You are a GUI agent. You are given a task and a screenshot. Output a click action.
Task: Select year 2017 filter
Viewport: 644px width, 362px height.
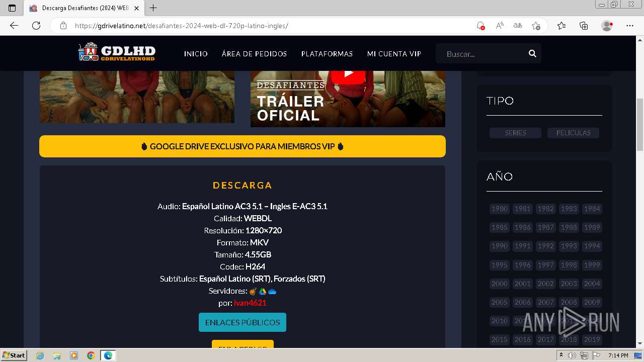(x=545, y=339)
